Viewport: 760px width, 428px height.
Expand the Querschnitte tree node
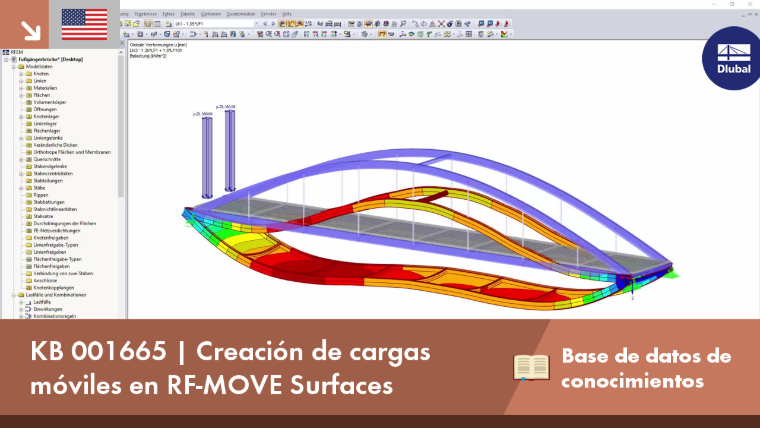21,159
